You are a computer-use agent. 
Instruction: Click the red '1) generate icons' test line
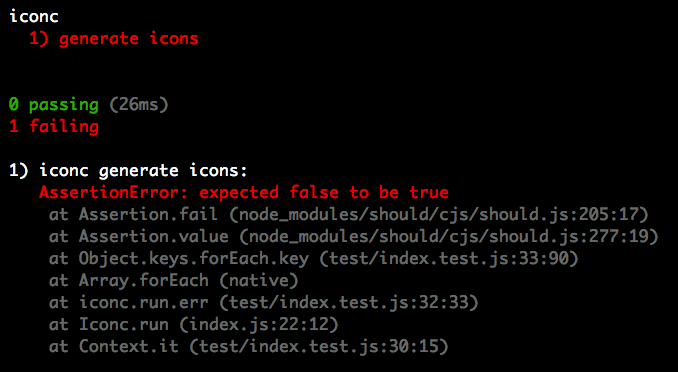114,38
